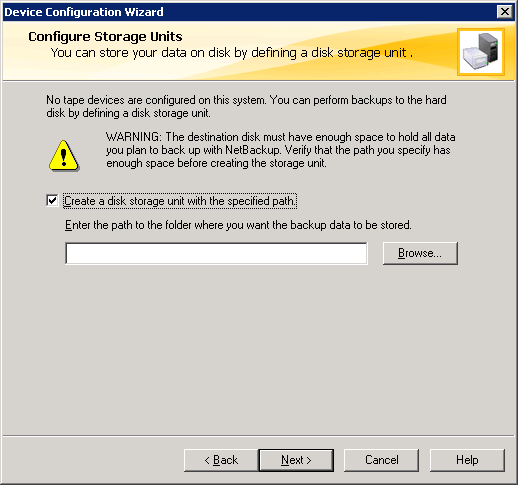Click the separator line above the wizard buttons
The height and width of the screenshot is (485, 518).
coord(259,435)
